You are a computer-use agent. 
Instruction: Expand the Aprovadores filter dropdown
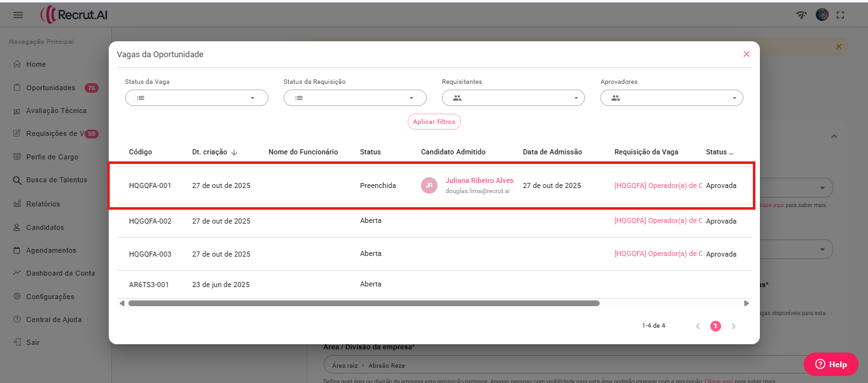pos(672,98)
